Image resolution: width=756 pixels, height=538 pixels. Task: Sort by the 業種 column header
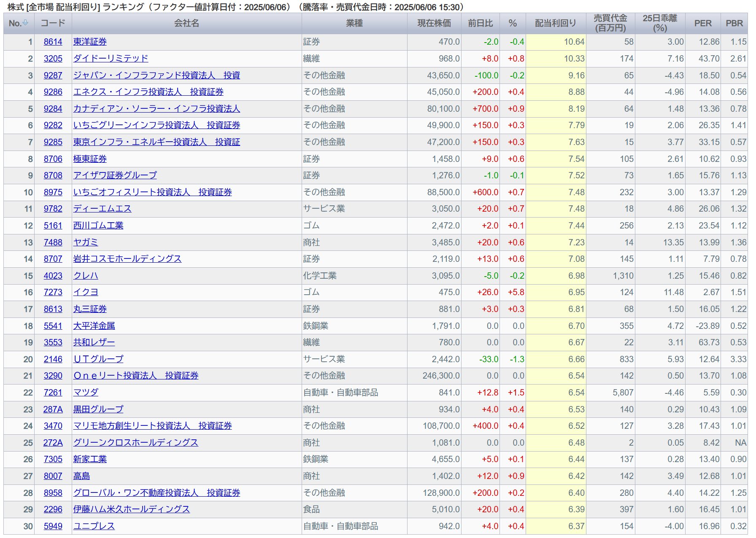click(x=354, y=23)
